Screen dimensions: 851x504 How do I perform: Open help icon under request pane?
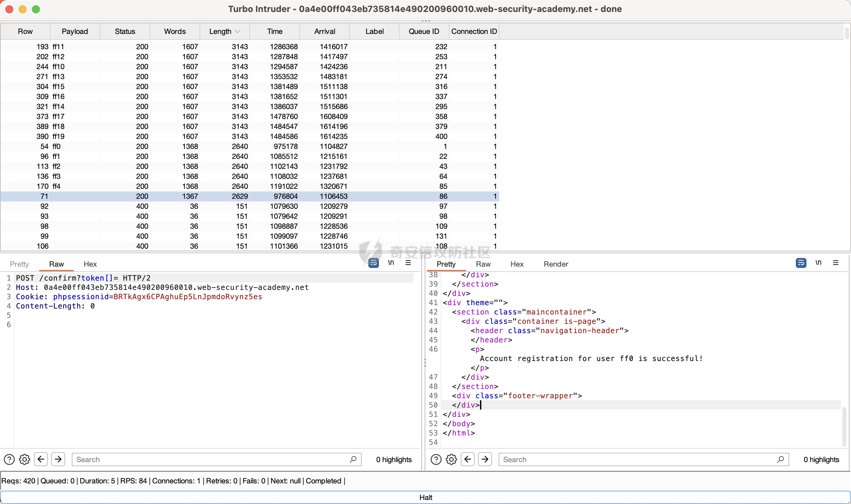click(9, 459)
